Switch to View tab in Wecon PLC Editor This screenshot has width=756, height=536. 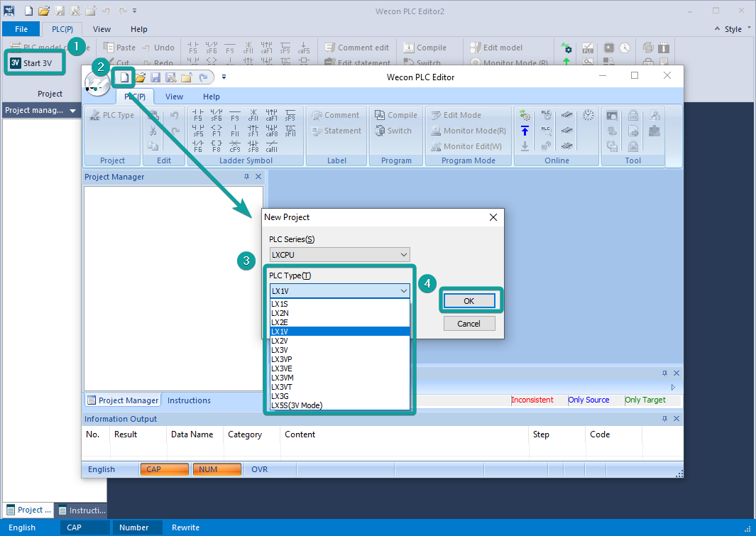[174, 97]
